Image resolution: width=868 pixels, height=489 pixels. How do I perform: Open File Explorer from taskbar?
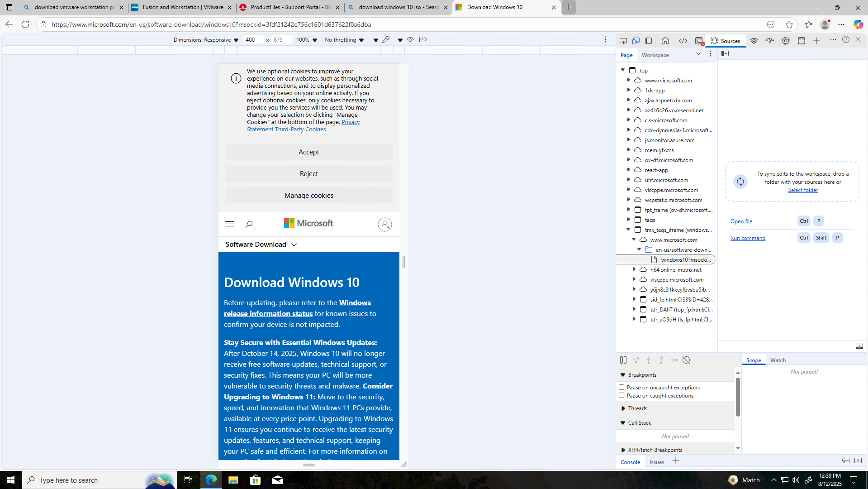point(233,480)
